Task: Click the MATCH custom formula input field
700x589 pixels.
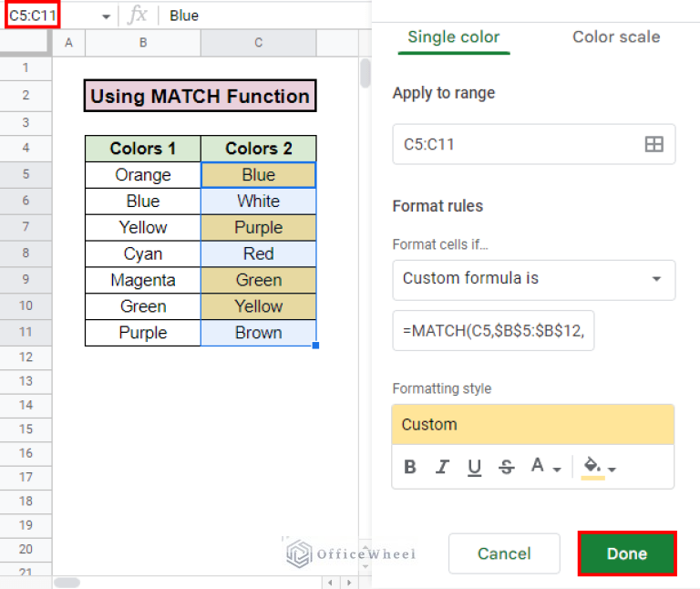Action: coord(493,331)
